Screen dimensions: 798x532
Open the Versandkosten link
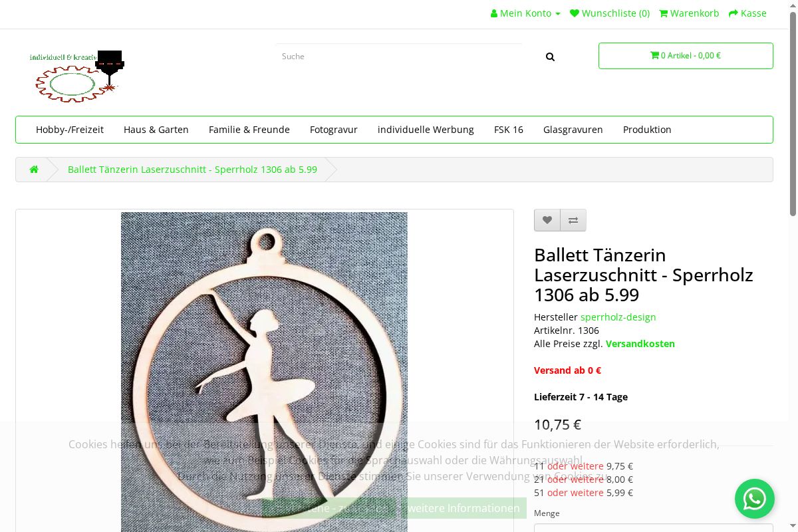(x=640, y=344)
